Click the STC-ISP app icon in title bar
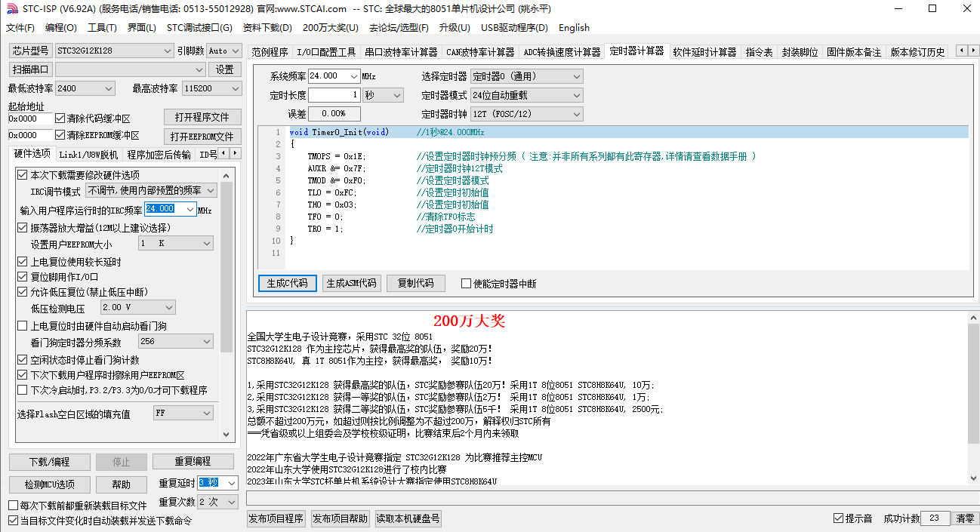The image size is (980, 532). tap(11, 9)
